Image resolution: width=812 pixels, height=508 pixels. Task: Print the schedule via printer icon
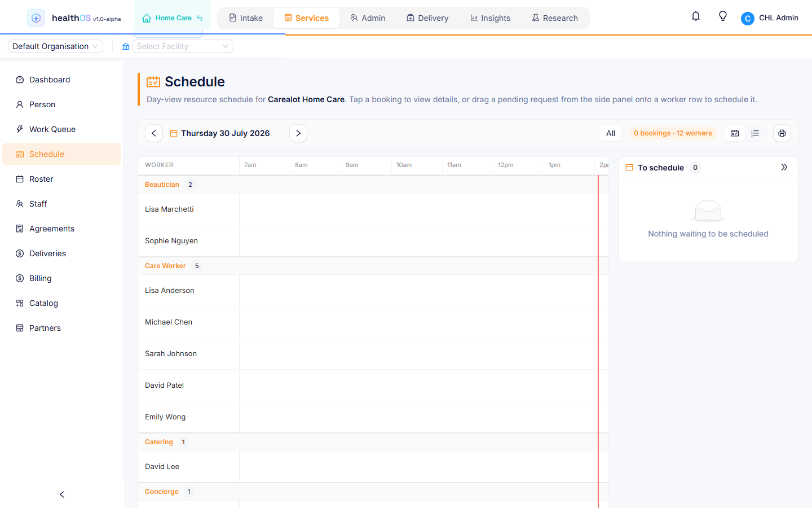click(x=782, y=133)
